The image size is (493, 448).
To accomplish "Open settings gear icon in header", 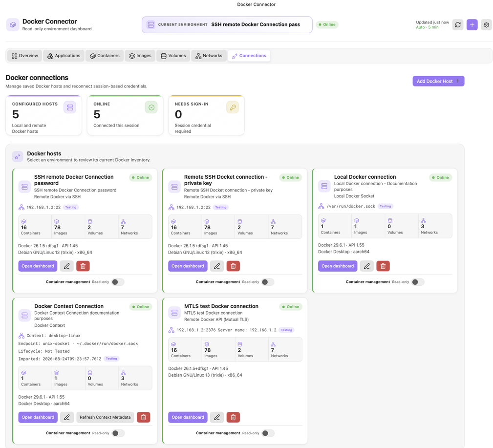I will (486, 24).
